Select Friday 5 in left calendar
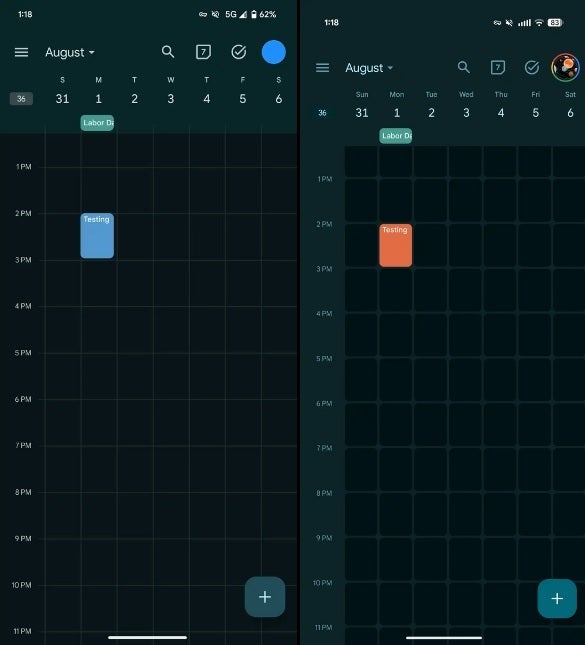The image size is (585, 645). tap(243, 99)
